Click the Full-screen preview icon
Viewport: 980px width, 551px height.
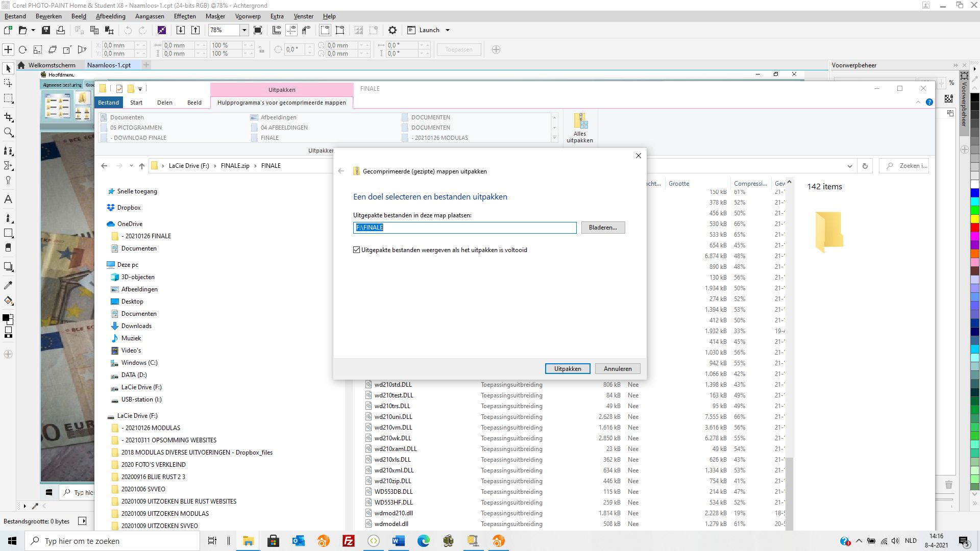click(258, 30)
